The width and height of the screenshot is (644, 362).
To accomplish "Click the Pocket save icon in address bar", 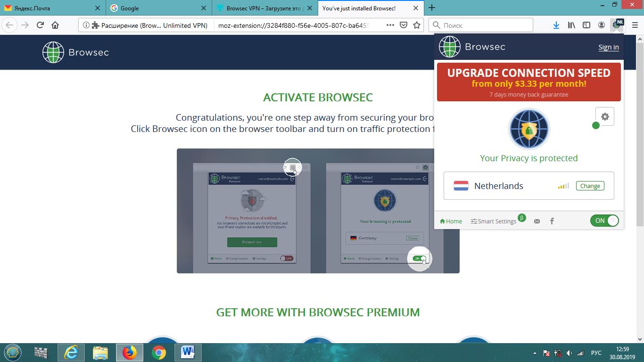I will 404,25.
